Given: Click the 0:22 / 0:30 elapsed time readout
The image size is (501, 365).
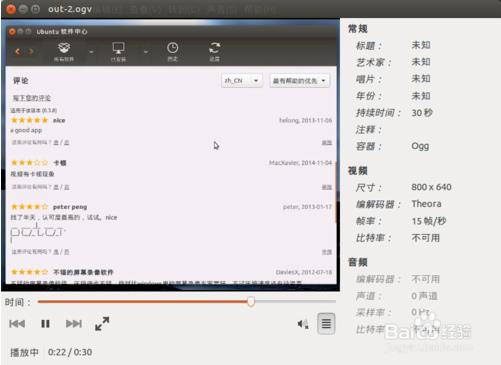Looking at the screenshot, I should pyautogui.click(x=70, y=352).
